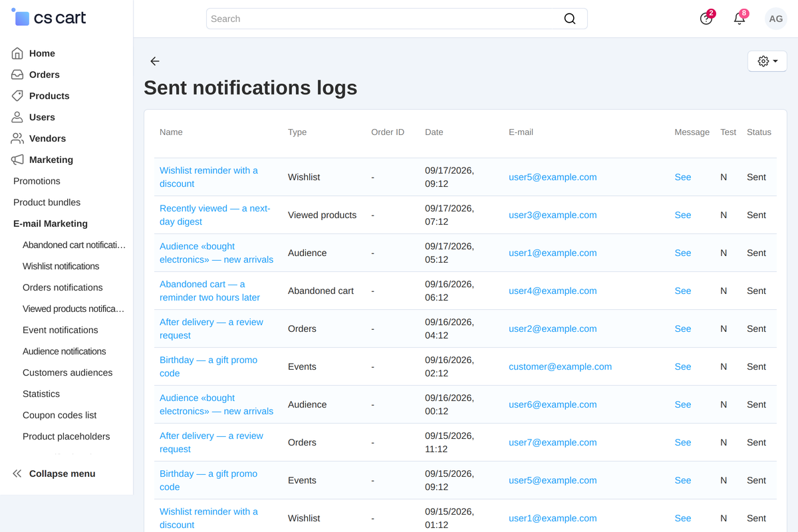The image size is (798, 532).
Task: Click the Collapse menu double-chevron icon
Action: 17,473
